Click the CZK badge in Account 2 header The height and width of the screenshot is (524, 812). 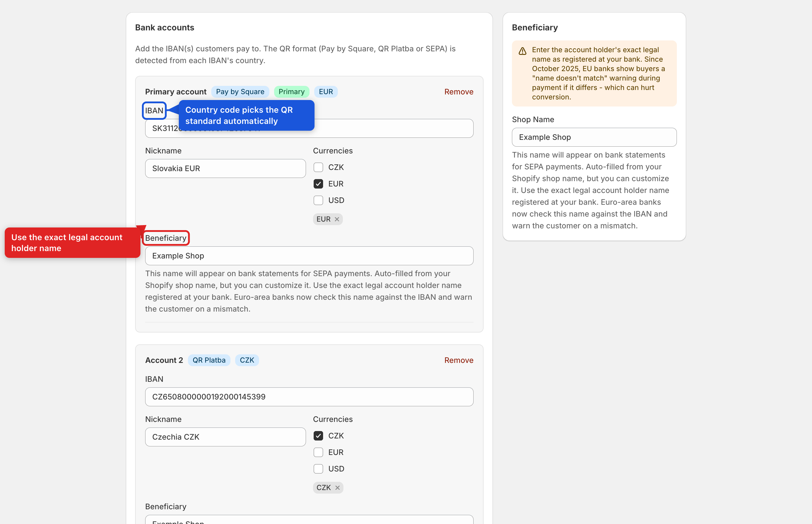247,360
